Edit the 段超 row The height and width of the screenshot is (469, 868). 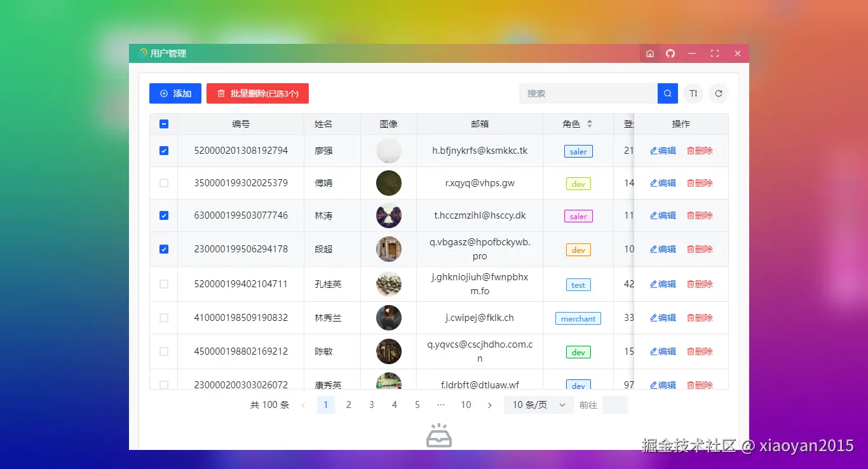coord(663,249)
